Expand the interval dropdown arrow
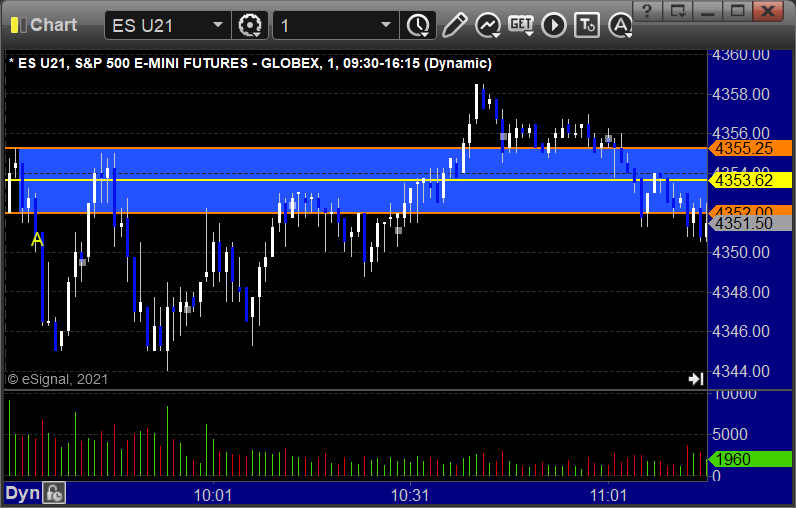 (x=386, y=25)
